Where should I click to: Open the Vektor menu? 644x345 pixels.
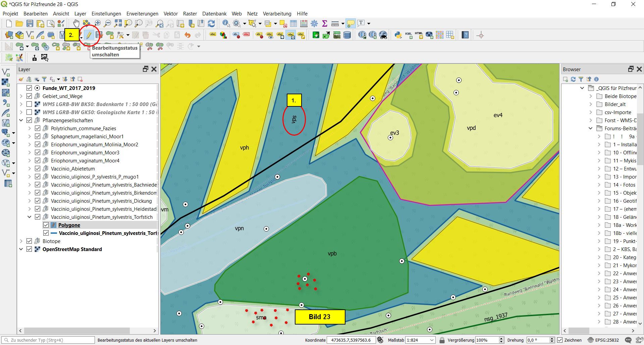pyautogui.click(x=170, y=14)
